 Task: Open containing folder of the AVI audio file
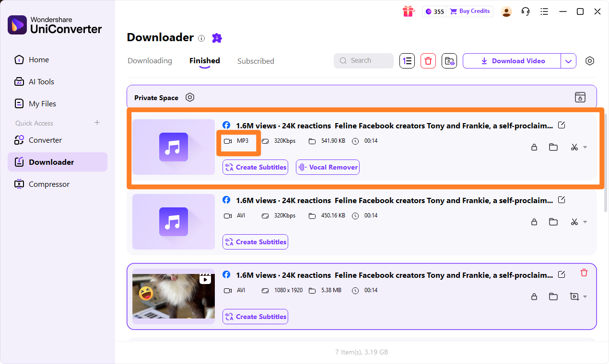pyautogui.click(x=553, y=222)
